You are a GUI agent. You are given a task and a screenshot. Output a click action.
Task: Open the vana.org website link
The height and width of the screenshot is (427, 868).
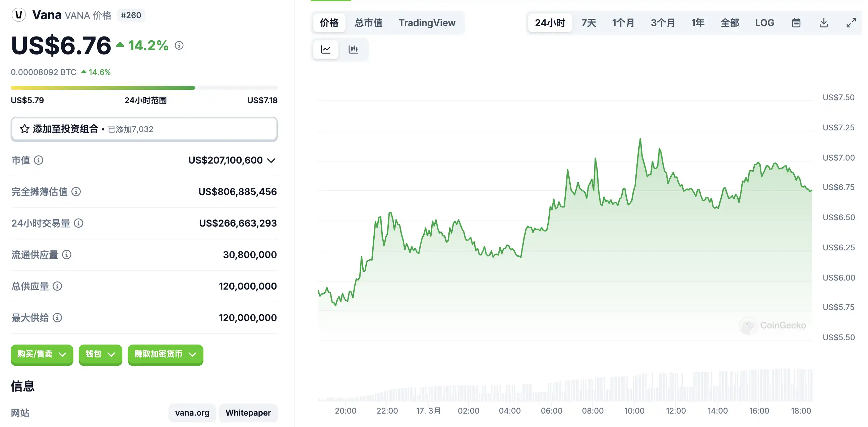[192, 413]
